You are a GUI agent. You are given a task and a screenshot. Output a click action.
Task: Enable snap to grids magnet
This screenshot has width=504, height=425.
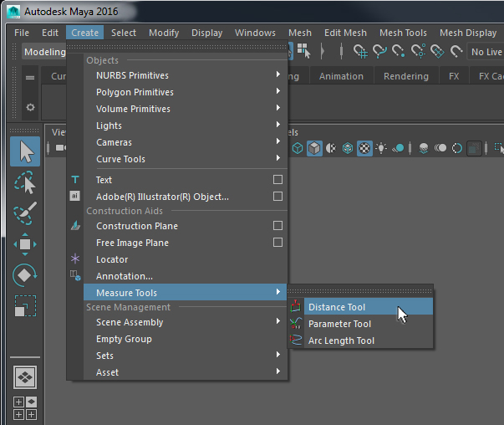tap(360, 52)
